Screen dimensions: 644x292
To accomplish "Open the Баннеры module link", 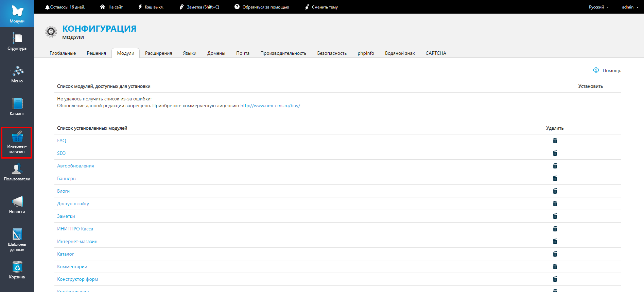I will (67, 178).
